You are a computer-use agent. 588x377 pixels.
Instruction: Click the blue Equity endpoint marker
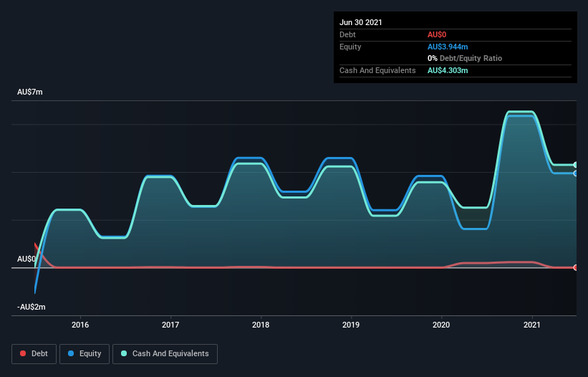point(576,173)
